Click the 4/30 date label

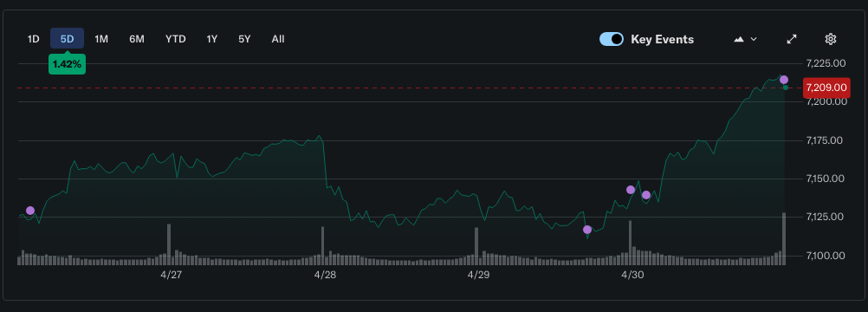(x=632, y=275)
